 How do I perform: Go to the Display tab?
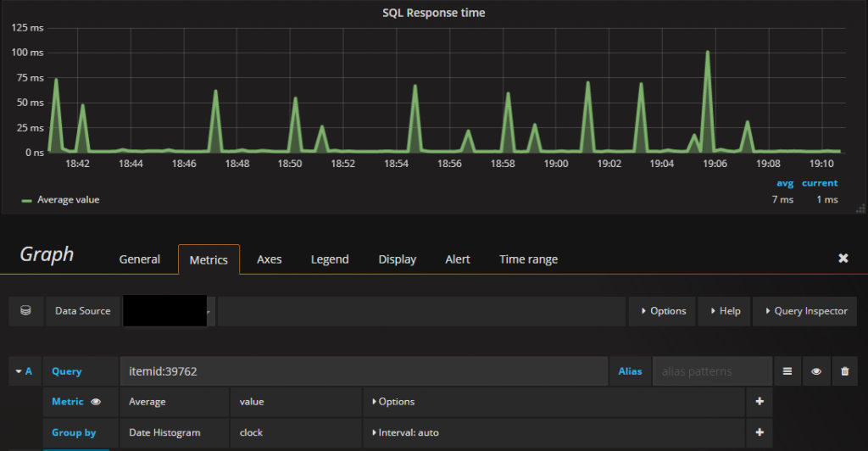click(397, 259)
